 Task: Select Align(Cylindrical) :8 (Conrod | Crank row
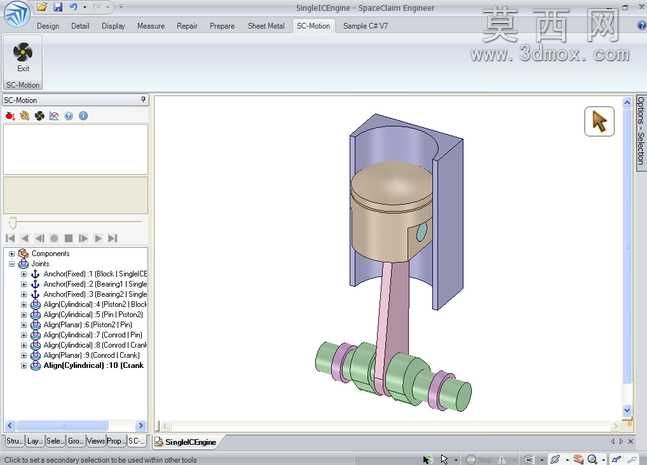pos(95,345)
